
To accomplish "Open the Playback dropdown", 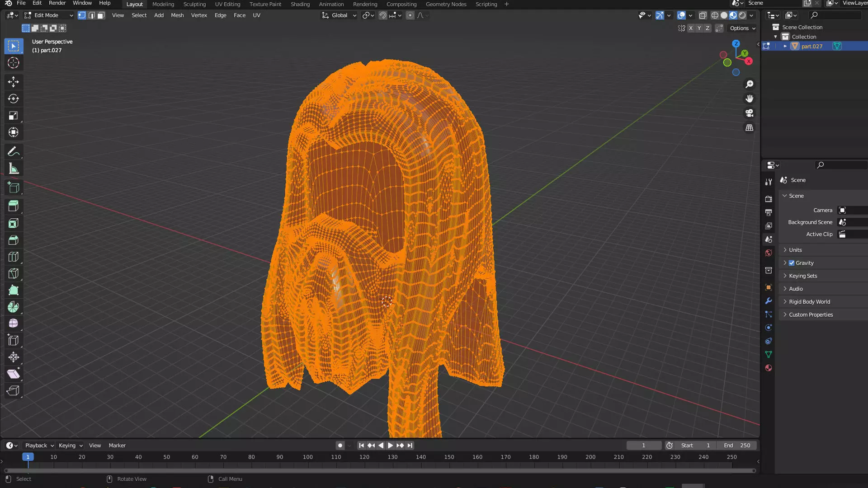I will (39, 446).
